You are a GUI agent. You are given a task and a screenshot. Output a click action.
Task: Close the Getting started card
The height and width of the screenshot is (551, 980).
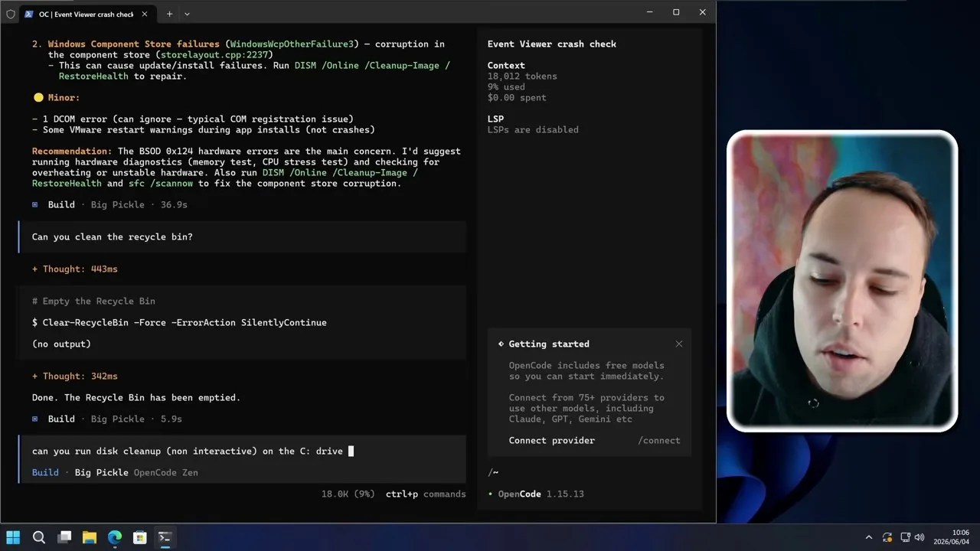click(x=678, y=344)
